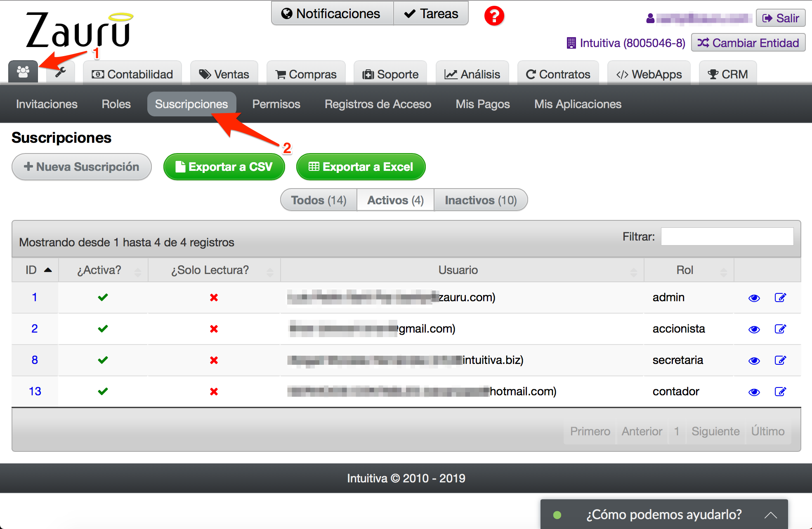Image resolution: width=812 pixels, height=529 pixels.
Task: Show Todos (14) subscriptions
Action: tap(319, 200)
